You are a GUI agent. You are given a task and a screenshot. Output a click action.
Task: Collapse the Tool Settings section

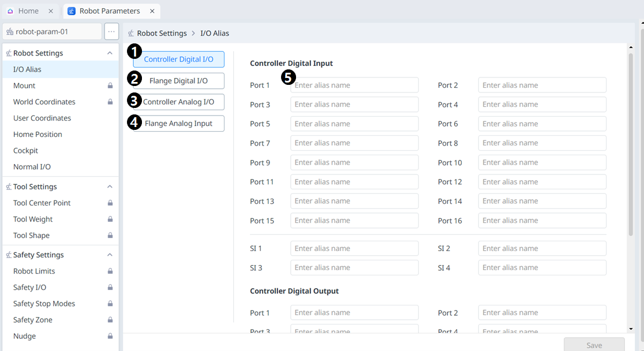pos(110,187)
